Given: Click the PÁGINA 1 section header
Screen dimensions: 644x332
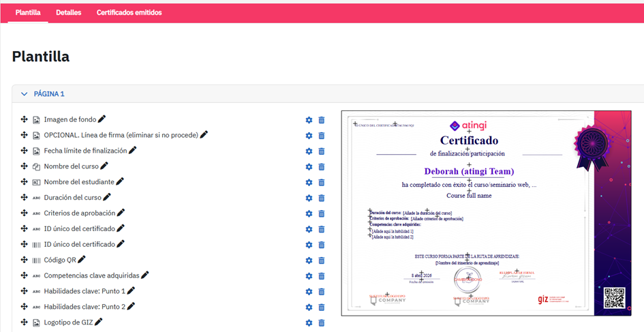Looking at the screenshot, I should pos(49,94).
